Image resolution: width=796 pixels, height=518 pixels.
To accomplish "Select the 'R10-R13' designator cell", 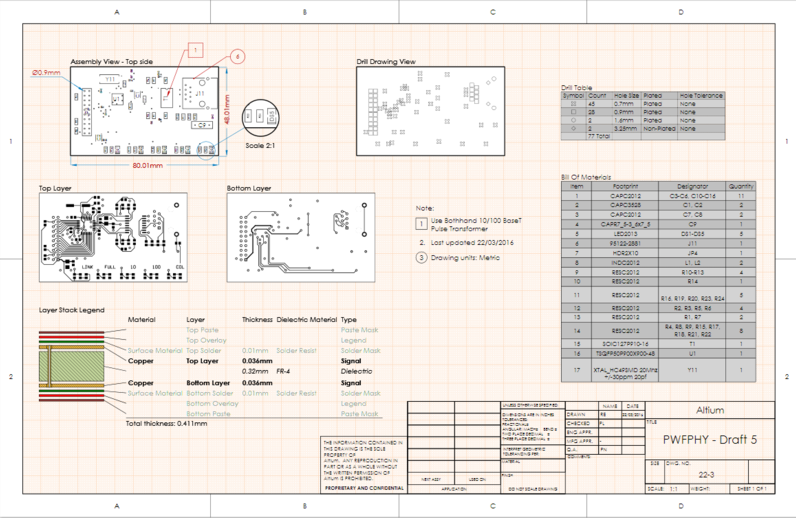I will coord(692,272).
